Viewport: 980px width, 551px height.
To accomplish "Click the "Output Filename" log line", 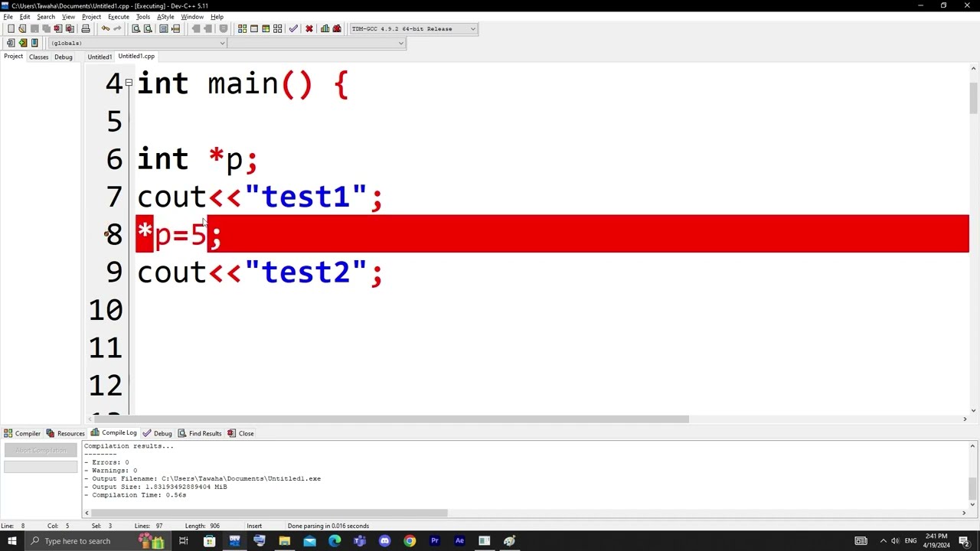I will point(203,478).
